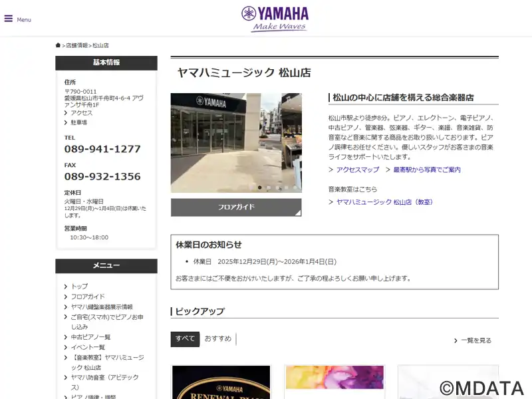This screenshot has width=532, height=399.
Task: Open the hamburger Menu icon
Action: click(9, 19)
